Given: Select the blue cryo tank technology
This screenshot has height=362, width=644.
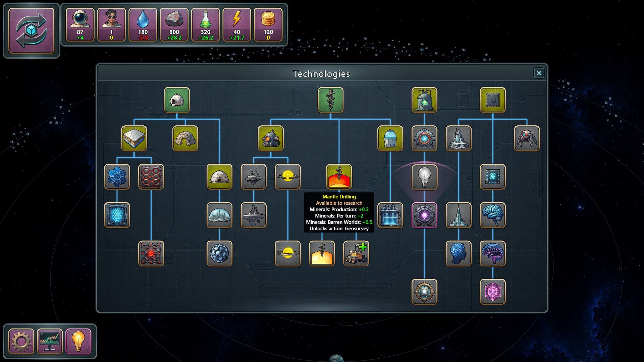Looking at the screenshot, I should pos(390,215).
